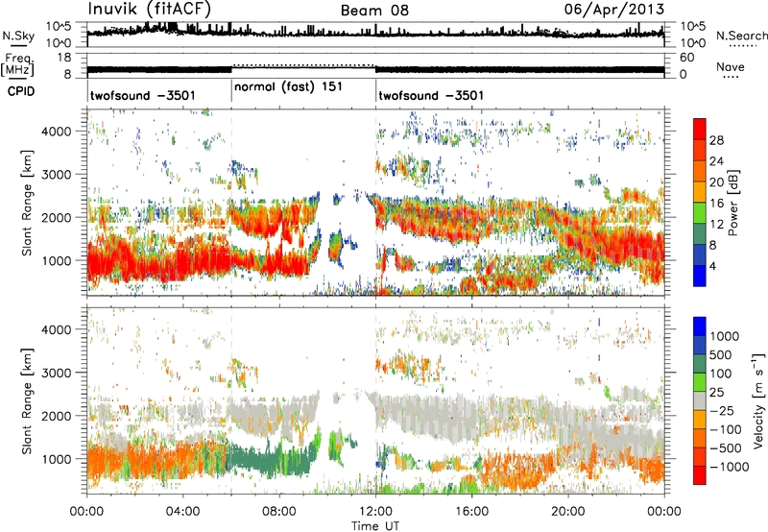Screen dimensions: 768x532
Task: Click the 'N.Sky' legend label
Action: 18,36
